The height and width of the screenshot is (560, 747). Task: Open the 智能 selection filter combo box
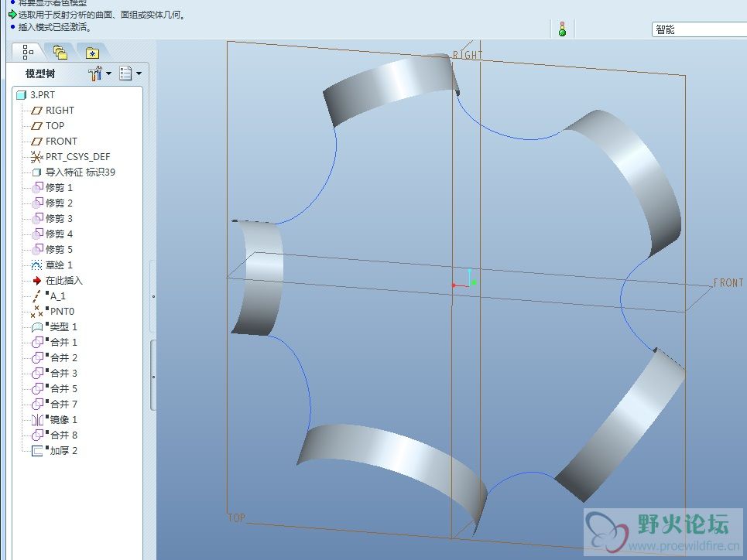[699, 29]
